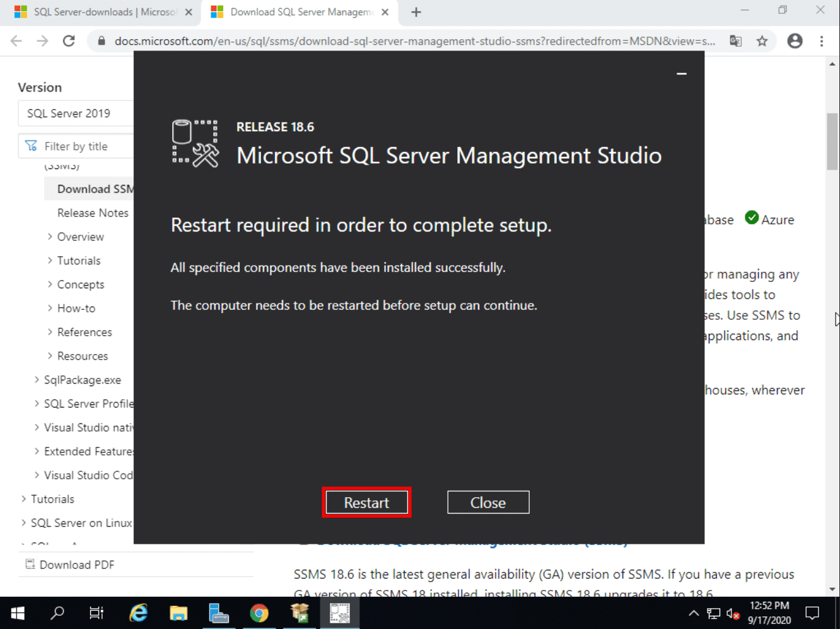Open Chrome profile account icon

click(795, 41)
